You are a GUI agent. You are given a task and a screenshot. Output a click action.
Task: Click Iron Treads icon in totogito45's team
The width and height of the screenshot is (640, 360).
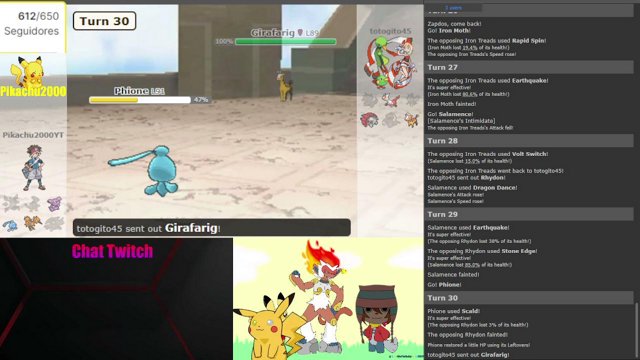369,120
